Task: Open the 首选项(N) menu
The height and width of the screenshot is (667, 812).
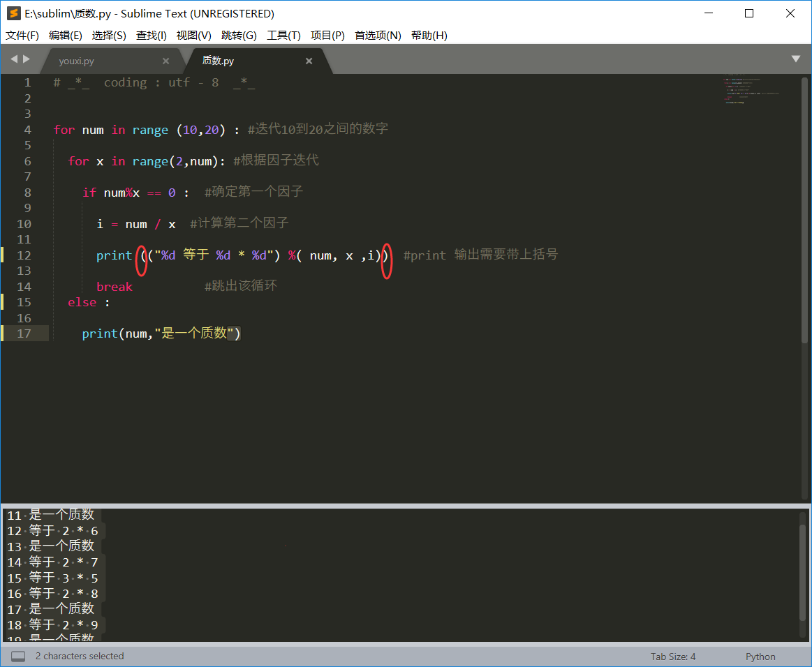Action: point(377,35)
